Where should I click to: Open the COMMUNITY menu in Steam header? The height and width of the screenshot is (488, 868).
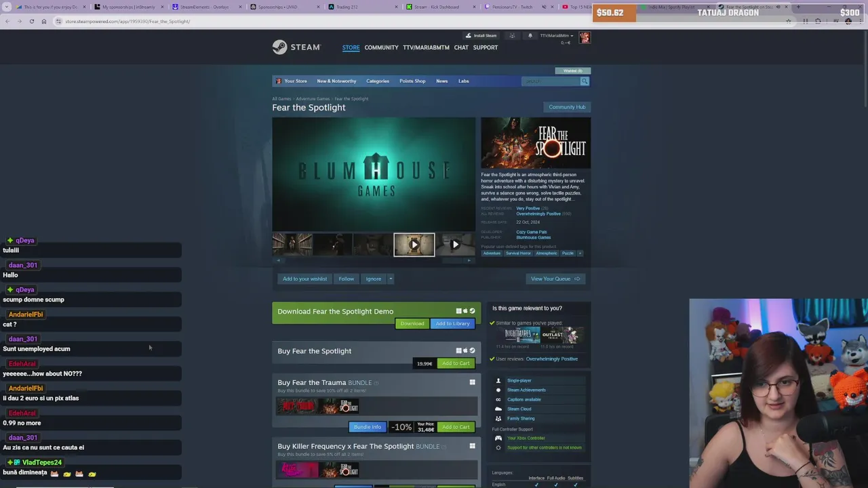click(x=381, y=47)
